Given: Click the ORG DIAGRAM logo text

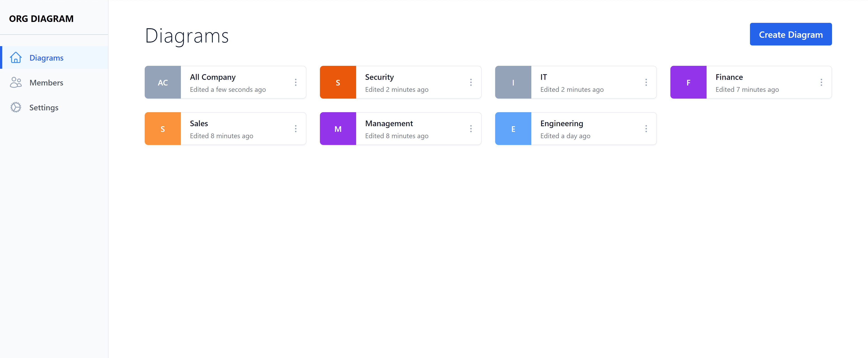Looking at the screenshot, I should [41, 19].
